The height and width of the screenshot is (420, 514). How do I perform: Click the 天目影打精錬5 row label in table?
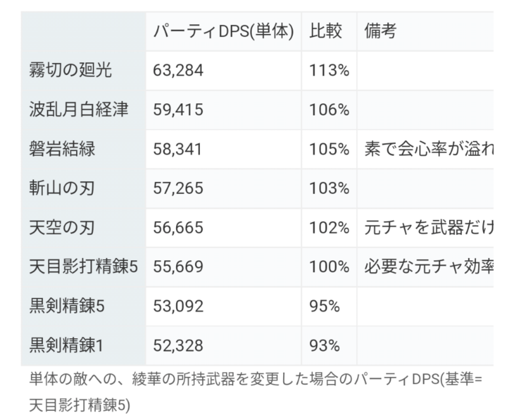pyautogui.click(x=83, y=267)
